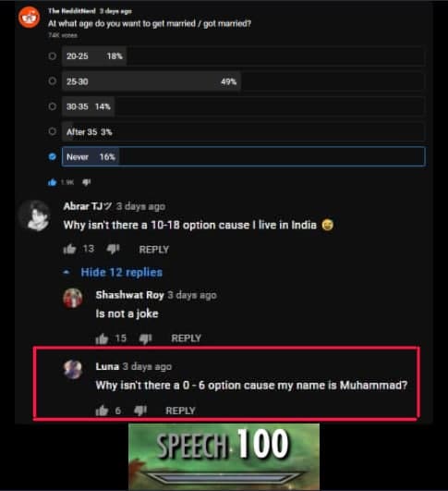Screen dimensions: 448x491
Task: Open Luna's profile avatar
Action: (x=73, y=369)
